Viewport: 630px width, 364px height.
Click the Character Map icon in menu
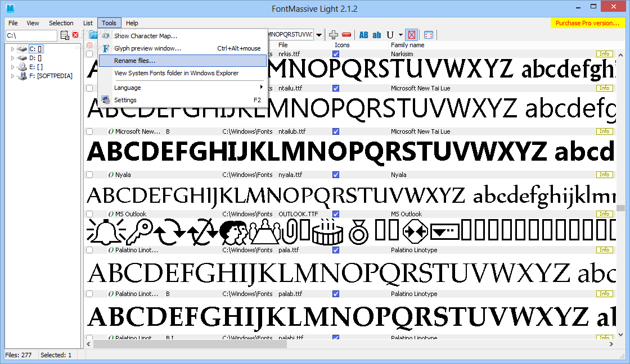(106, 36)
